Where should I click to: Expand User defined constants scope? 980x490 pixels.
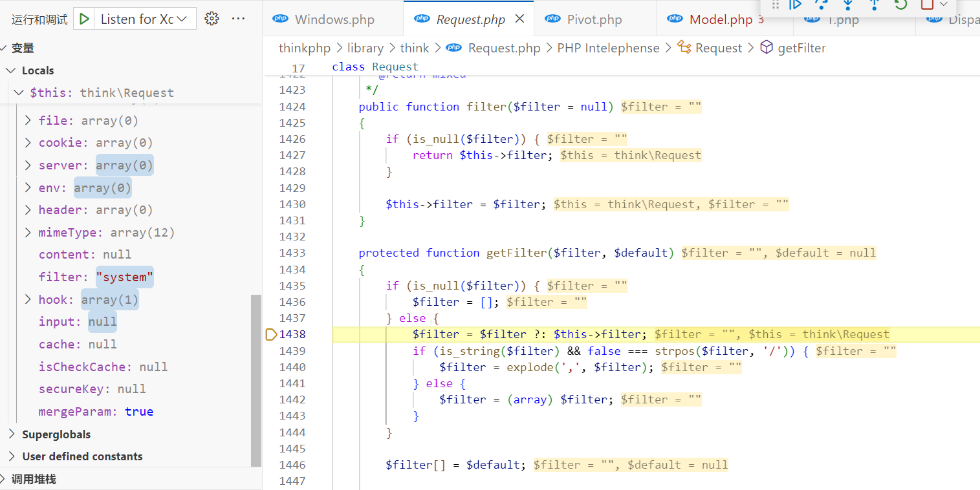coord(12,456)
